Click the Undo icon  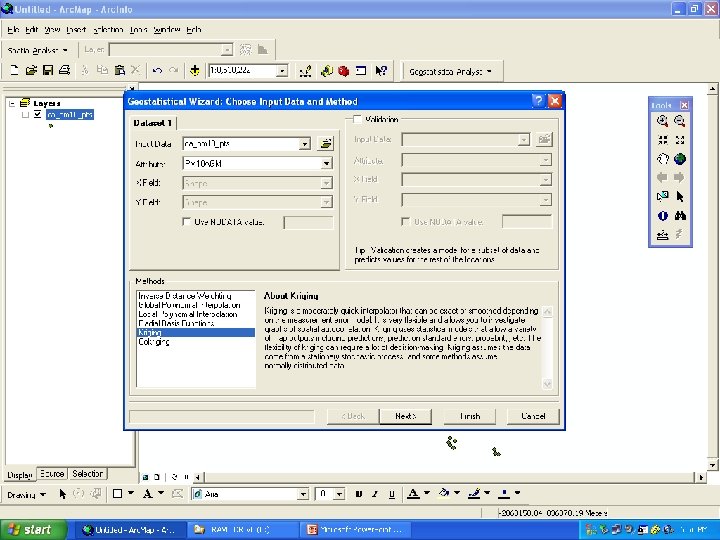157,70
